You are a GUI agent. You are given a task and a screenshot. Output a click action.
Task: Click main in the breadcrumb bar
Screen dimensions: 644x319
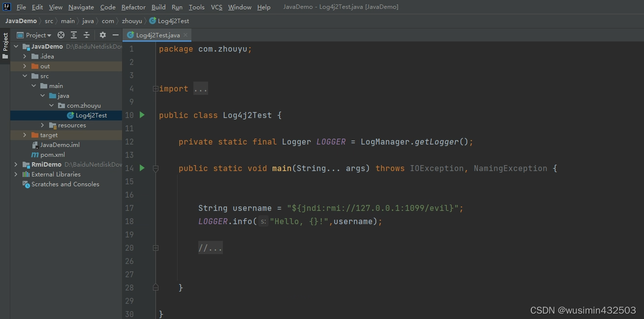pyautogui.click(x=68, y=21)
